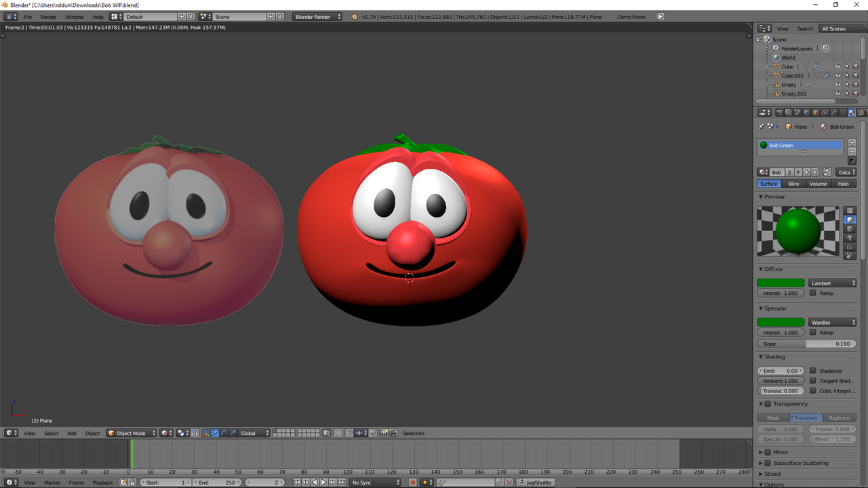This screenshot has height=488, width=868.
Task: Open the Render menu in top bar
Action: [49, 16]
